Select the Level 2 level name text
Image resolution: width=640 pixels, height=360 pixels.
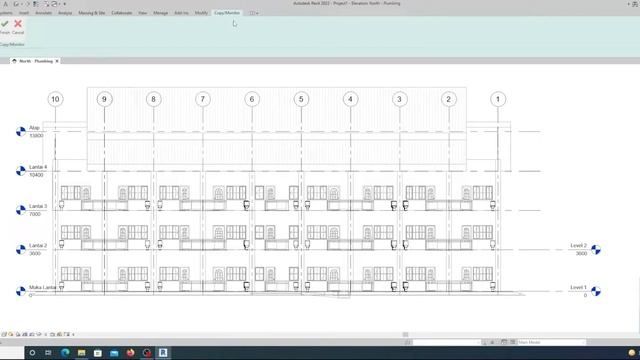[578, 245]
